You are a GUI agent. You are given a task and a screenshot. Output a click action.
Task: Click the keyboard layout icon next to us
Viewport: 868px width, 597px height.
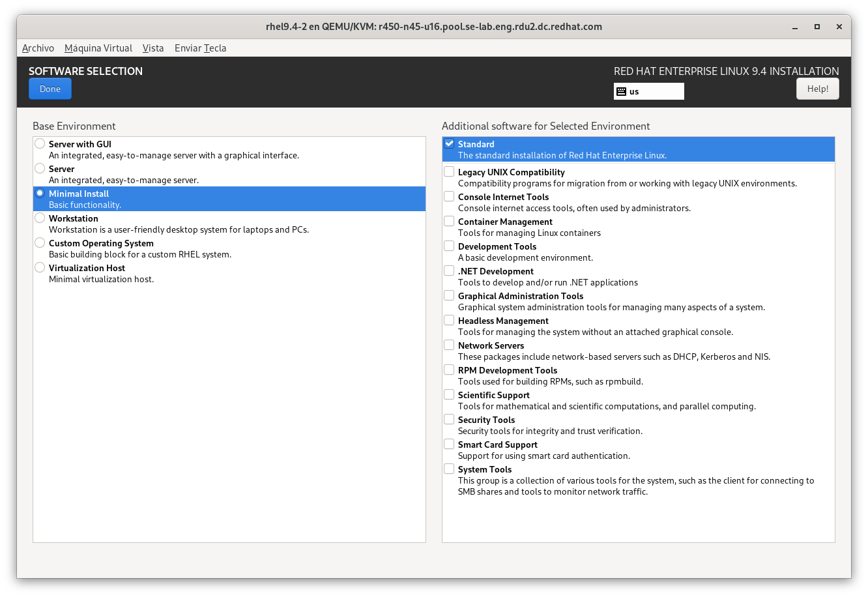(x=621, y=91)
